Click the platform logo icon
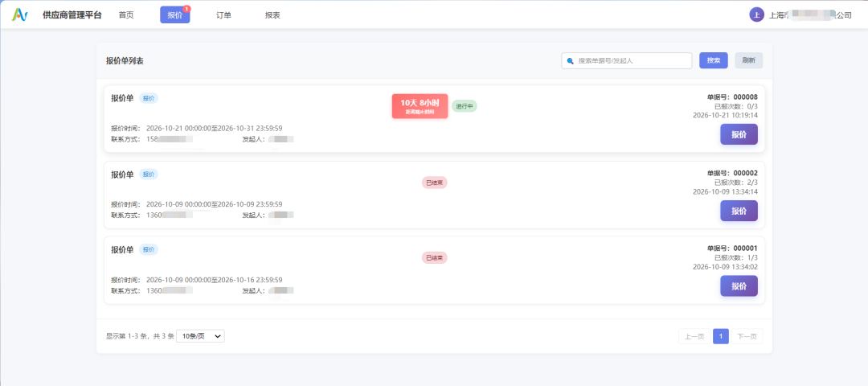This screenshot has height=386, width=868. click(x=19, y=15)
